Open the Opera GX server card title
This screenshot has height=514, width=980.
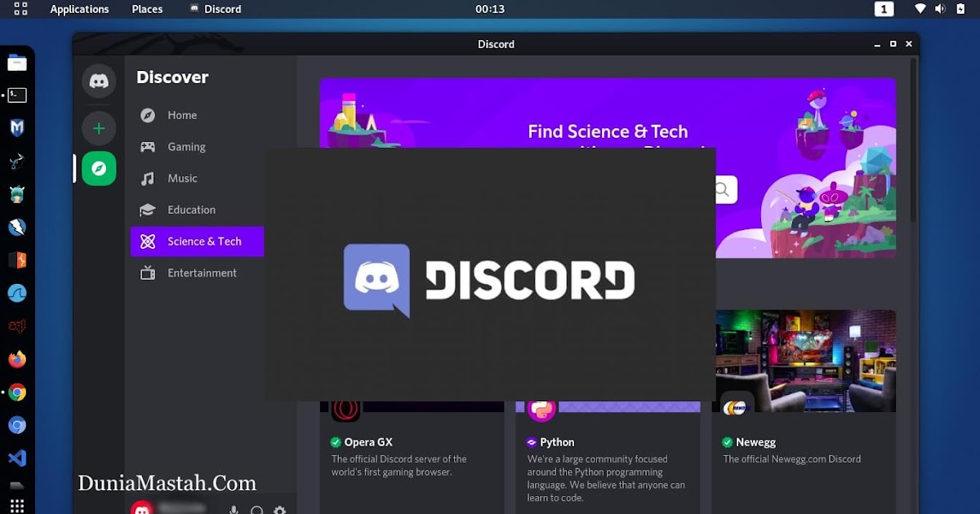[x=368, y=442]
